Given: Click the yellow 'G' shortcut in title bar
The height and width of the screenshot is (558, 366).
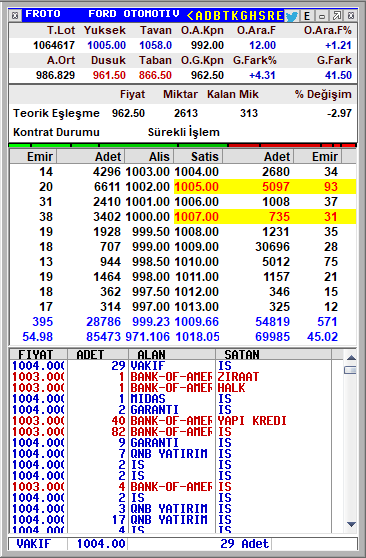Looking at the screenshot, I should 244,16.
